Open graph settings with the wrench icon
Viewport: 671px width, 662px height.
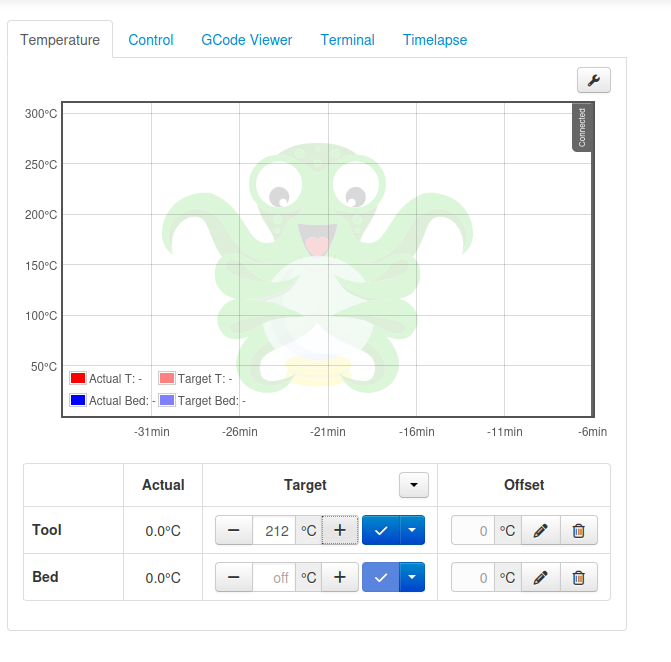coord(594,80)
